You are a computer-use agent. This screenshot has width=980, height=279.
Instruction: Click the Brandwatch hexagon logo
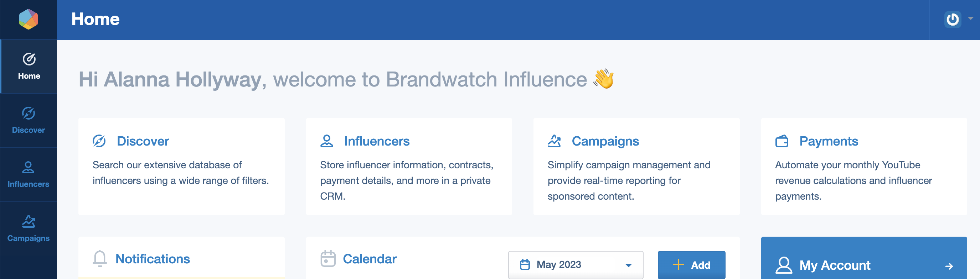coord(29,19)
